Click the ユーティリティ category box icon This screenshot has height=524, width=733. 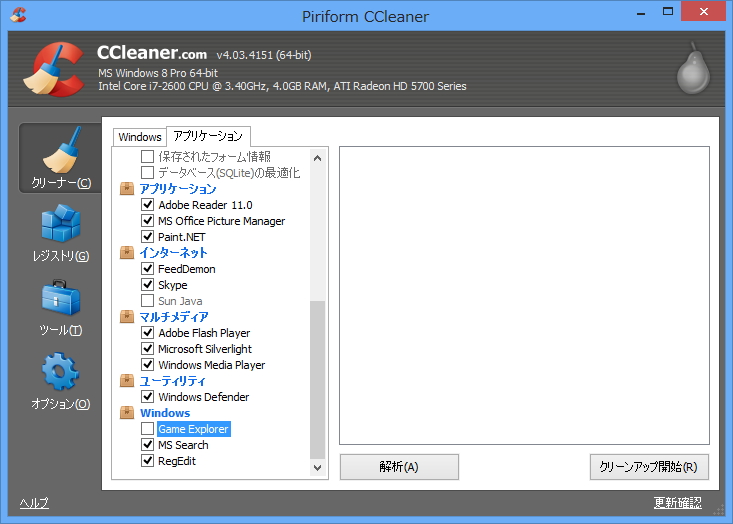(x=127, y=381)
